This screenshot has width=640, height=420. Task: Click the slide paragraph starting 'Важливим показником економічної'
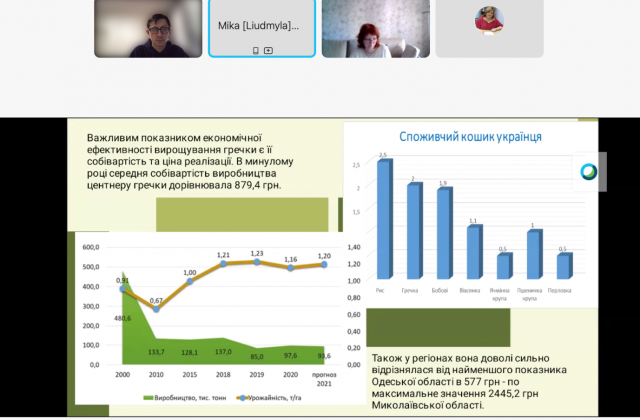click(190, 161)
